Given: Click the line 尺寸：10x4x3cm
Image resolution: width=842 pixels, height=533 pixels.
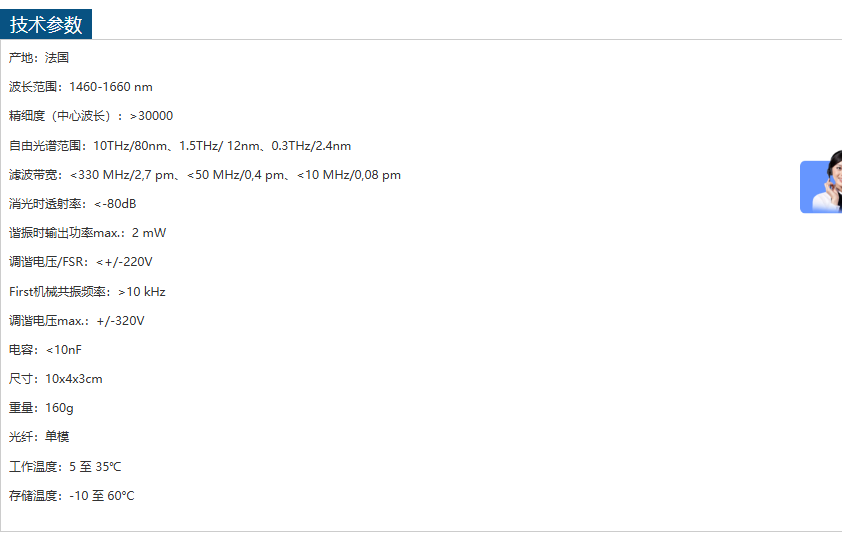Looking at the screenshot, I should (55, 379).
